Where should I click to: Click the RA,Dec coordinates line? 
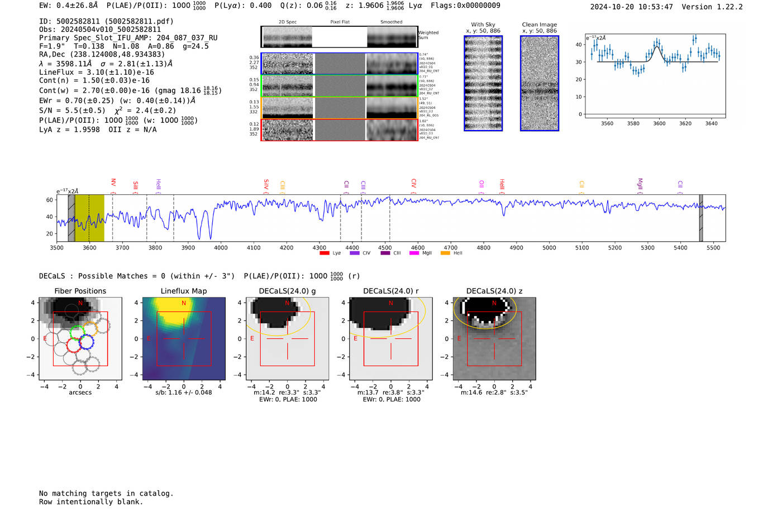click(x=102, y=55)
